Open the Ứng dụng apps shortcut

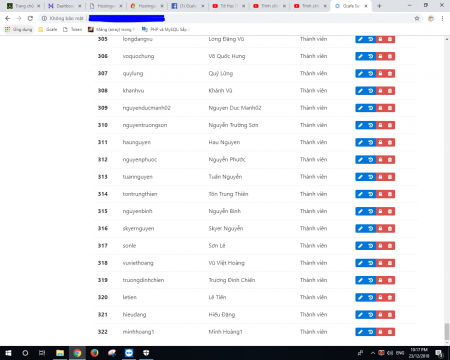click(19, 29)
